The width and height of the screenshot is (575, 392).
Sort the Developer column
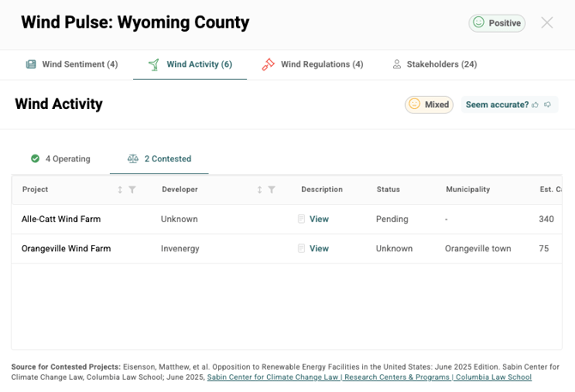point(259,190)
